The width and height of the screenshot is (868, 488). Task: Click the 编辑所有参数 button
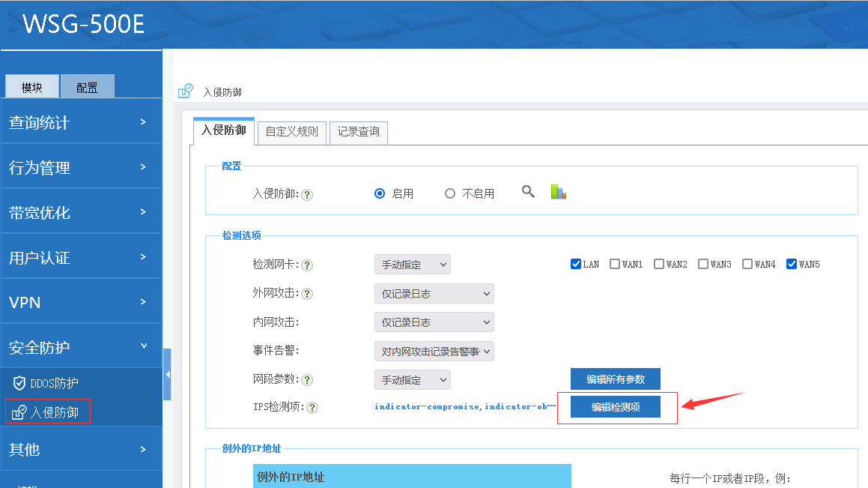(x=616, y=379)
